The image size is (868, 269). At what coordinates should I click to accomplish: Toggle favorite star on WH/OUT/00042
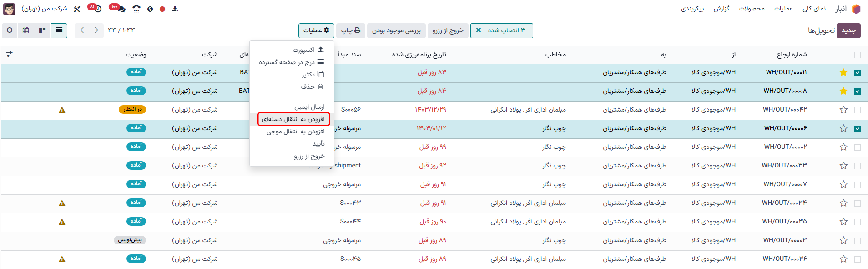click(x=843, y=110)
